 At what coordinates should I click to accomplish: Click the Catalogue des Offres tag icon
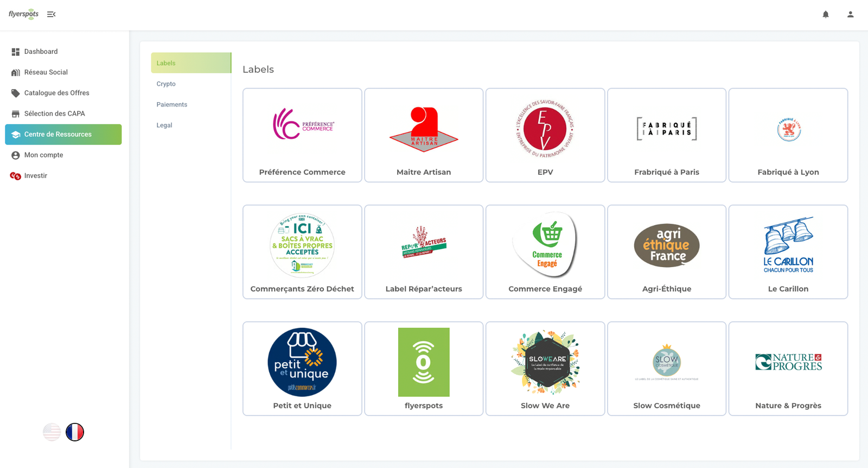(16, 93)
